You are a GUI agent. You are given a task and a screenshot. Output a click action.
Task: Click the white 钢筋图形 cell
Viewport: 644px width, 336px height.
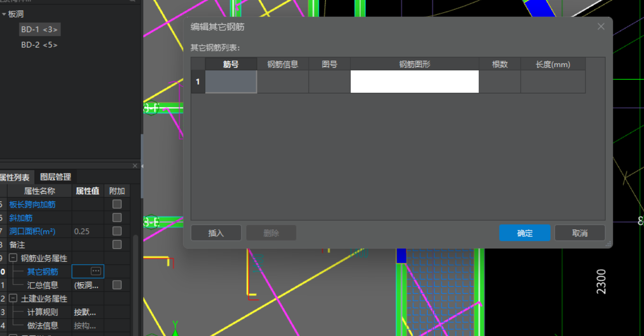click(414, 82)
